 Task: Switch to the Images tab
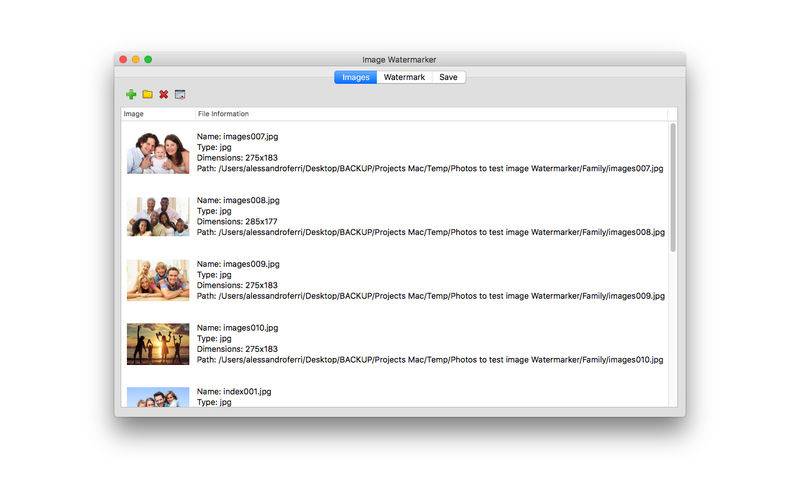click(356, 77)
